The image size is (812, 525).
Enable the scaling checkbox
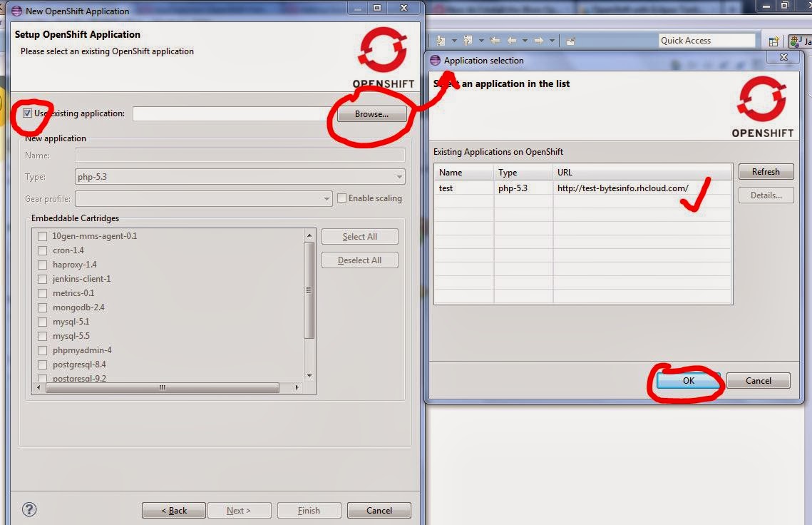point(341,198)
